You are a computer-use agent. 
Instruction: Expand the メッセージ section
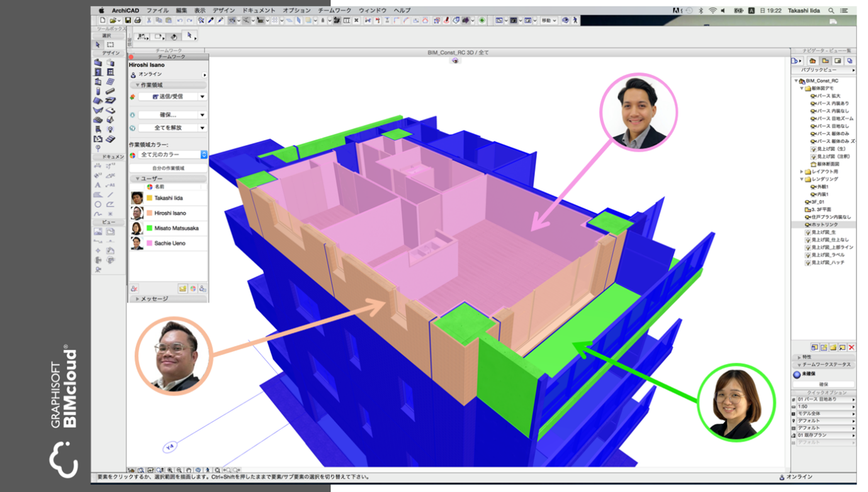coord(137,299)
